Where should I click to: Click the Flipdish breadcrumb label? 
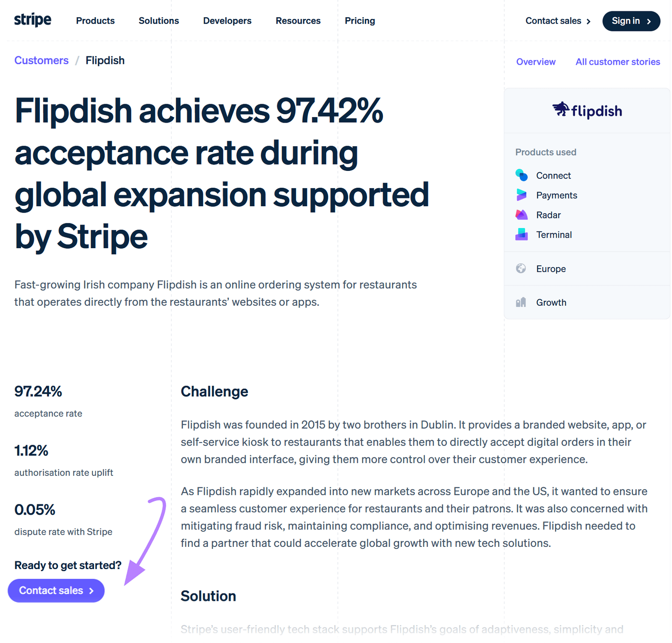pos(105,60)
